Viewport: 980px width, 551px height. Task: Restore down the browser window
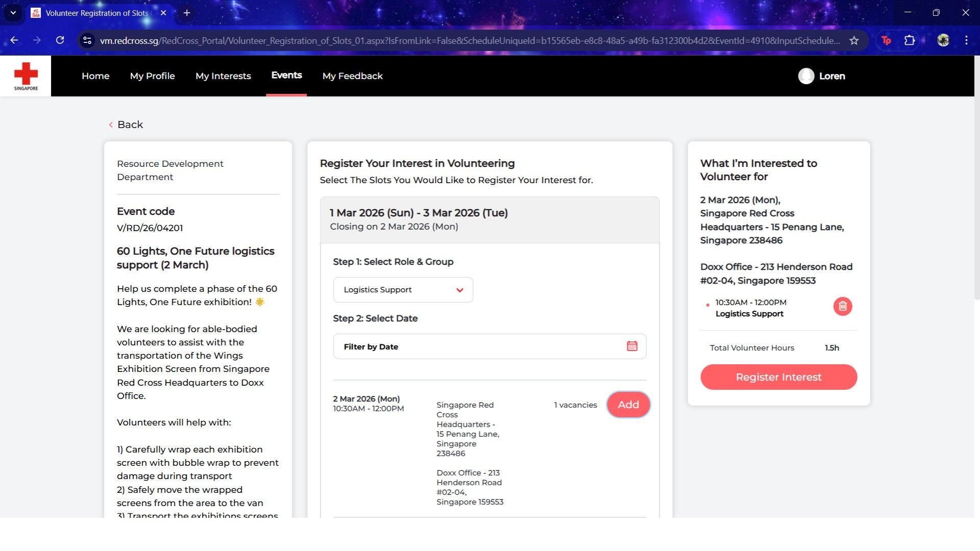(936, 13)
